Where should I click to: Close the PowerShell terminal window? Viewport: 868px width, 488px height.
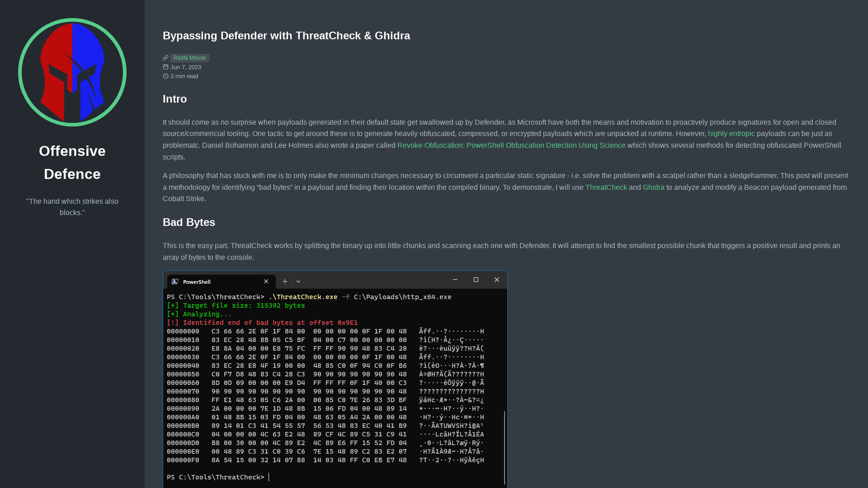coord(497,280)
